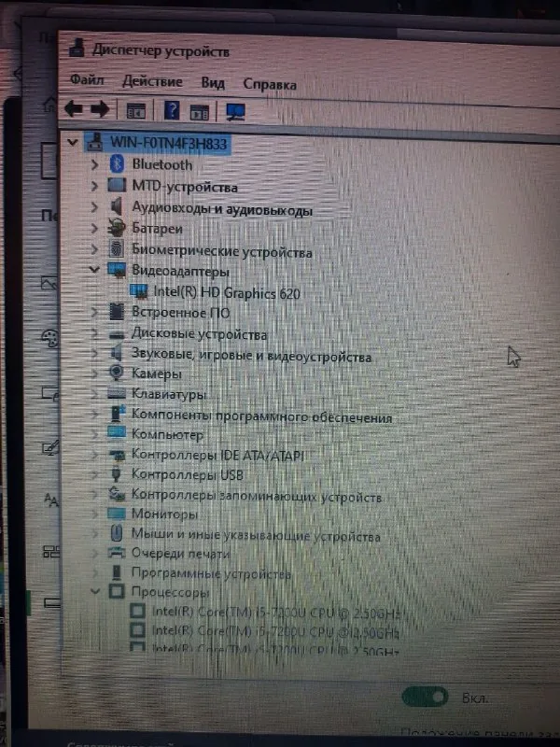Select the Мониторы label
The width and height of the screenshot is (560, 747).
tap(165, 514)
